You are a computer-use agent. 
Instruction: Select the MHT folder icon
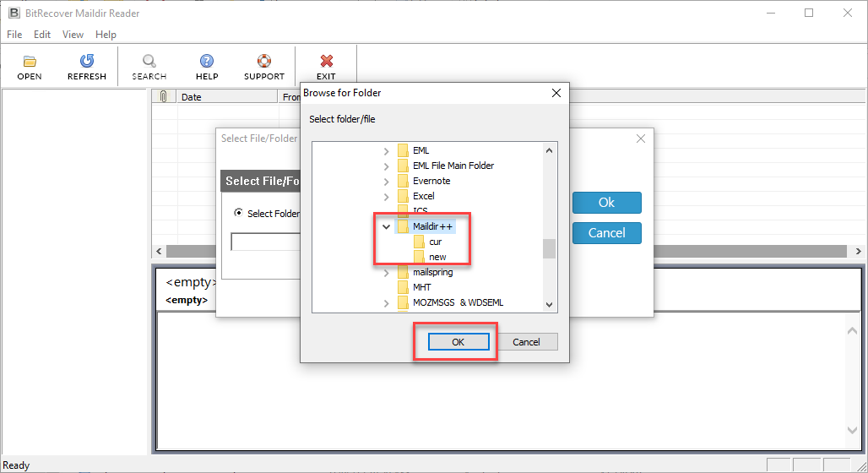[403, 287]
